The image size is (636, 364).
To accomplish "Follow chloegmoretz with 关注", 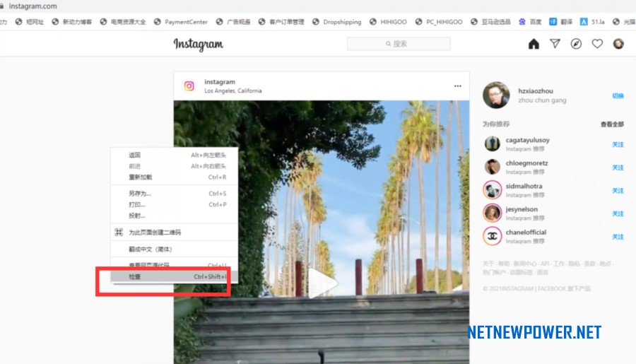I will 618,168.
